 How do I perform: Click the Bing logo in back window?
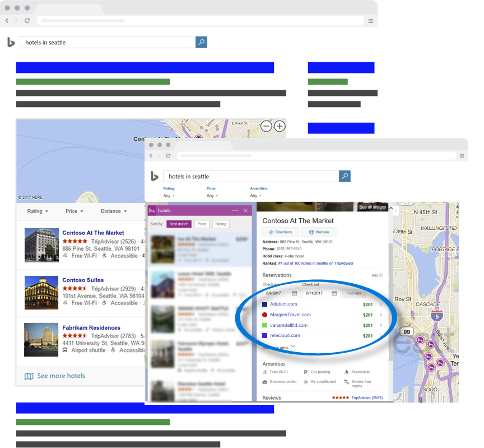pyautogui.click(x=11, y=42)
